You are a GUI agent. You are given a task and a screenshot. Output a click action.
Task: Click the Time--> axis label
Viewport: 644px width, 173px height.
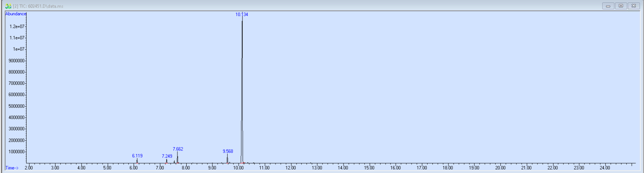click(12, 168)
